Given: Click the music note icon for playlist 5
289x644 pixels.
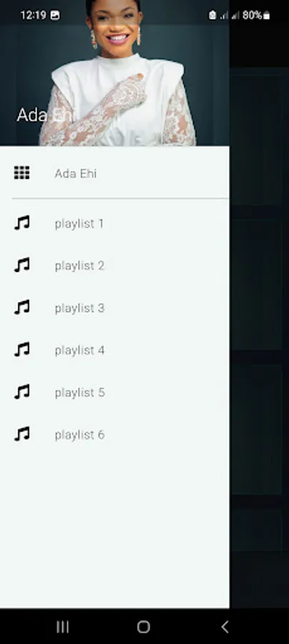Looking at the screenshot, I should tap(21, 392).
